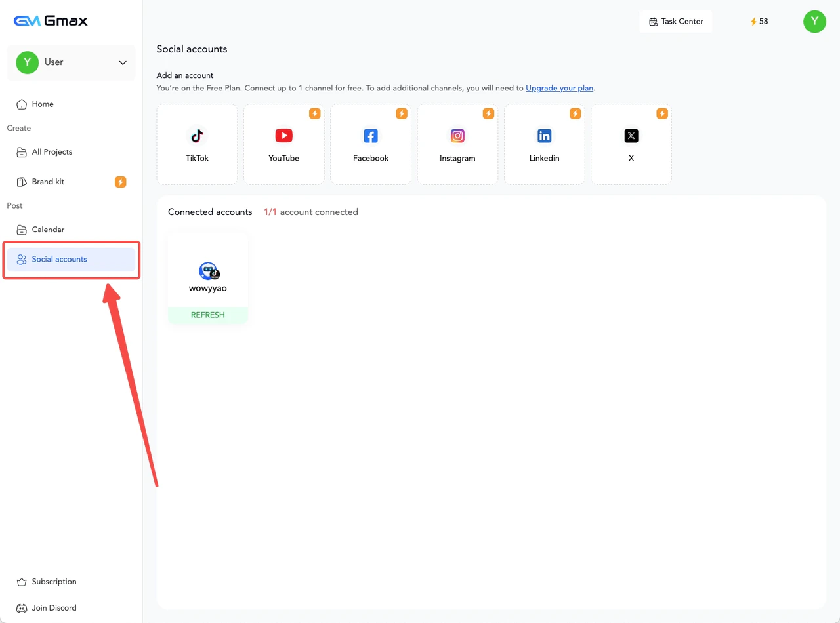Add a YouTube account card
The image size is (840, 623).
point(284,144)
